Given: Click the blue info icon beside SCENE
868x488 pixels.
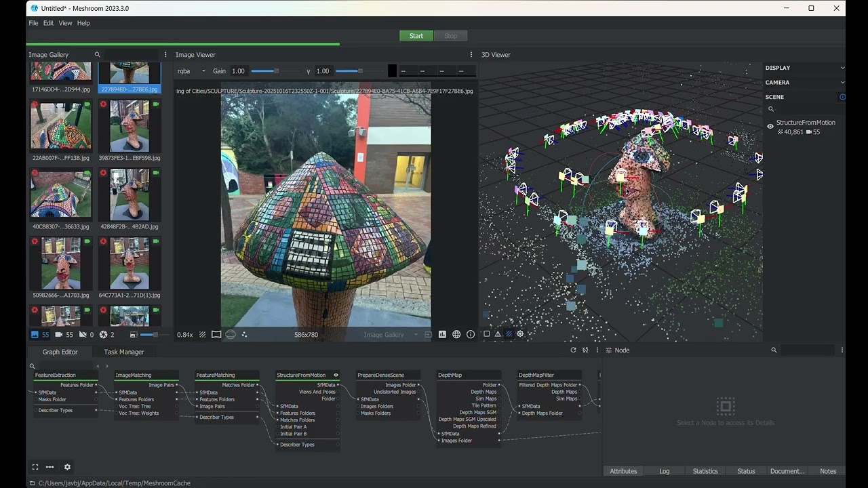Looking at the screenshot, I should [x=843, y=97].
